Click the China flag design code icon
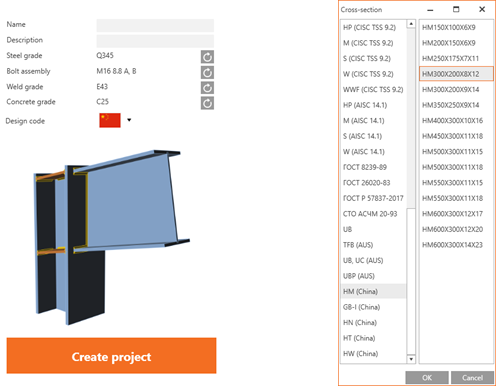Screen dimensions: 496x386 [110, 120]
